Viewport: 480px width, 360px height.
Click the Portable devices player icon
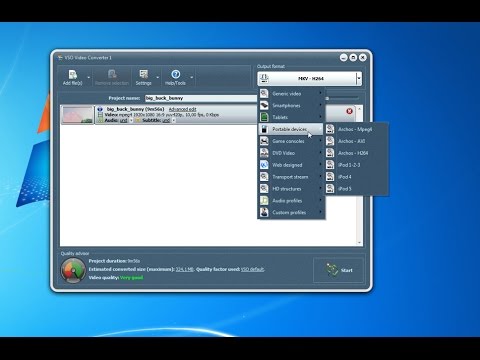click(x=264, y=129)
